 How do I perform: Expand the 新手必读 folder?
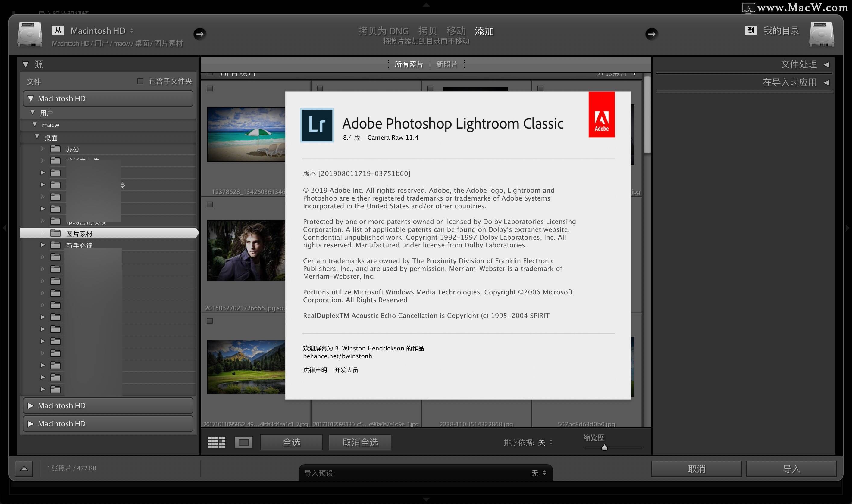tap(43, 244)
